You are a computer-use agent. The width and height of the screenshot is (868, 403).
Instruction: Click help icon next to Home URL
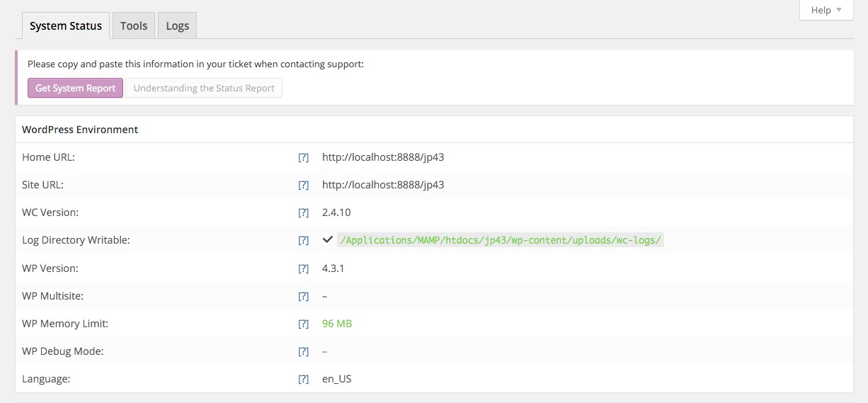pos(303,158)
